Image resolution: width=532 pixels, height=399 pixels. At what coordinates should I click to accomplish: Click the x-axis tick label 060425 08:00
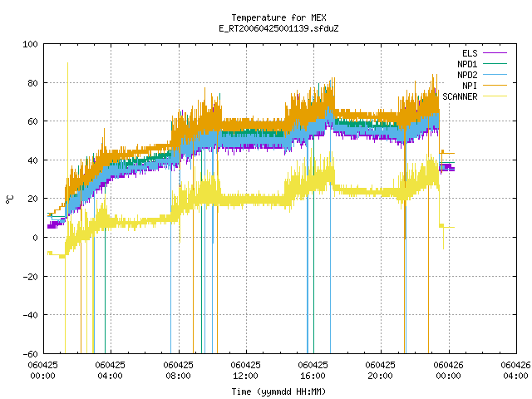point(178,371)
